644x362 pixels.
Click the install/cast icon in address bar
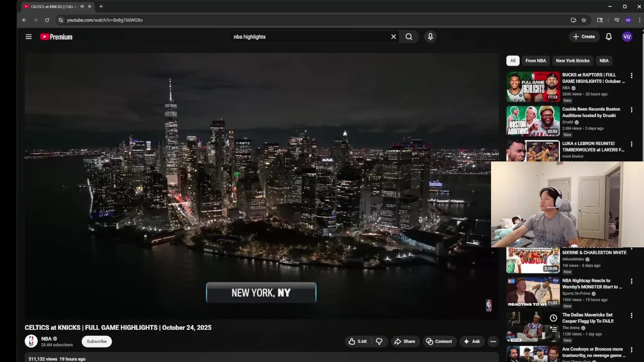pyautogui.click(x=573, y=20)
